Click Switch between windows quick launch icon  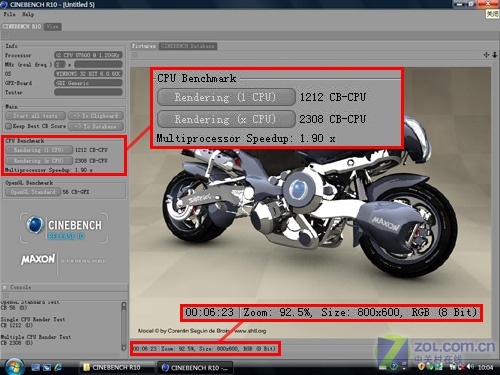(47, 367)
